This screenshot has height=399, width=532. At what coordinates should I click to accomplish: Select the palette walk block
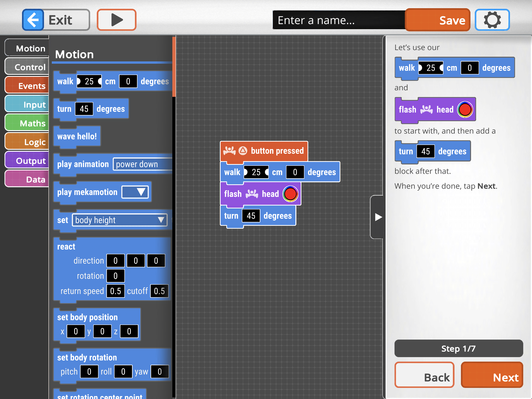[113, 81]
